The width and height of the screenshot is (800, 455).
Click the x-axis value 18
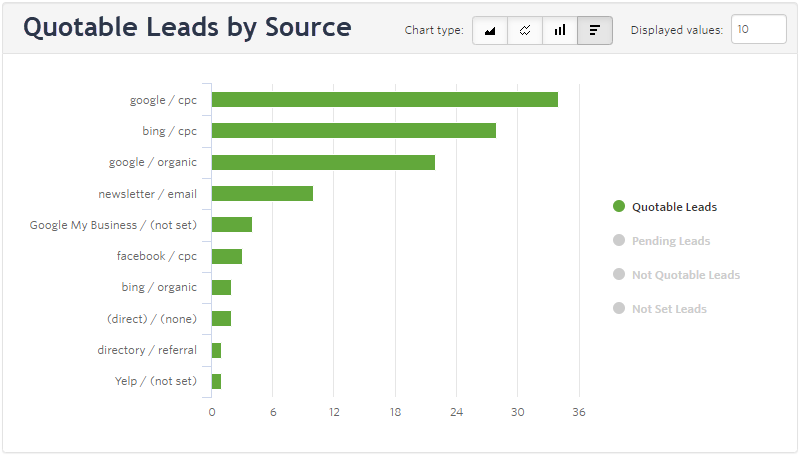395,412
